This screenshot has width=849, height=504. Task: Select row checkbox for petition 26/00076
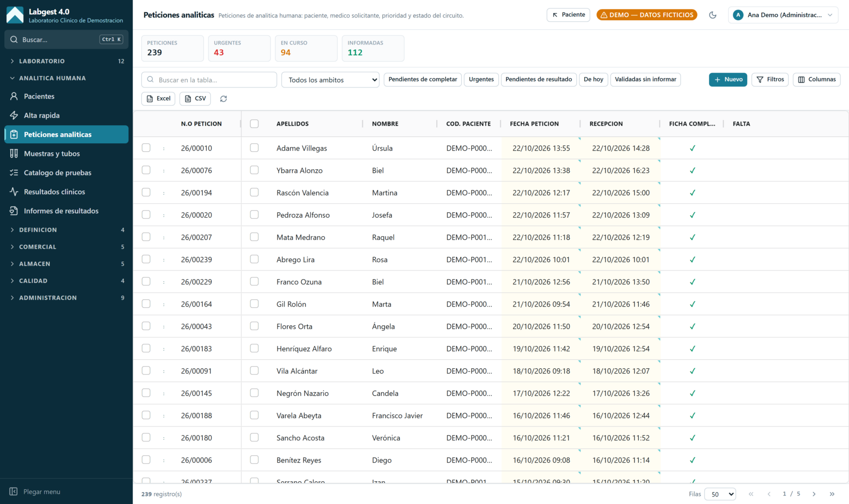click(x=146, y=170)
